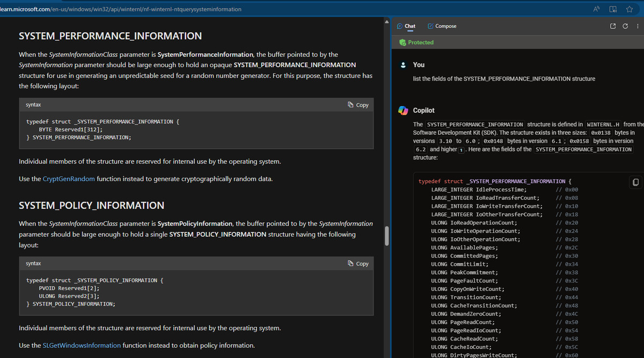Click the 'PVOID Reserved1[2];' code line
This screenshot has width=644, height=358.
pos(69,288)
